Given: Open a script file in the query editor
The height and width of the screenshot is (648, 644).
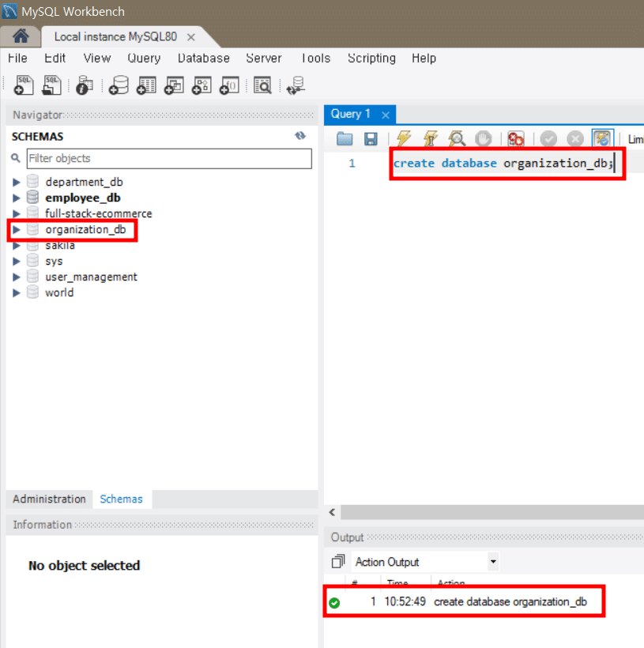Looking at the screenshot, I should pos(345,139).
